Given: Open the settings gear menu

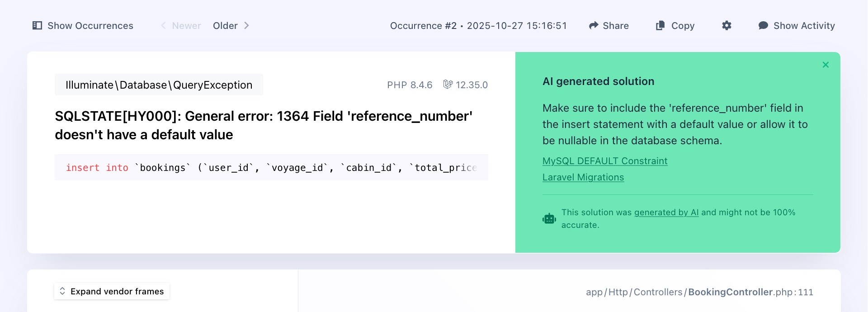Looking at the screenshot, I should (x=726, y=26).
